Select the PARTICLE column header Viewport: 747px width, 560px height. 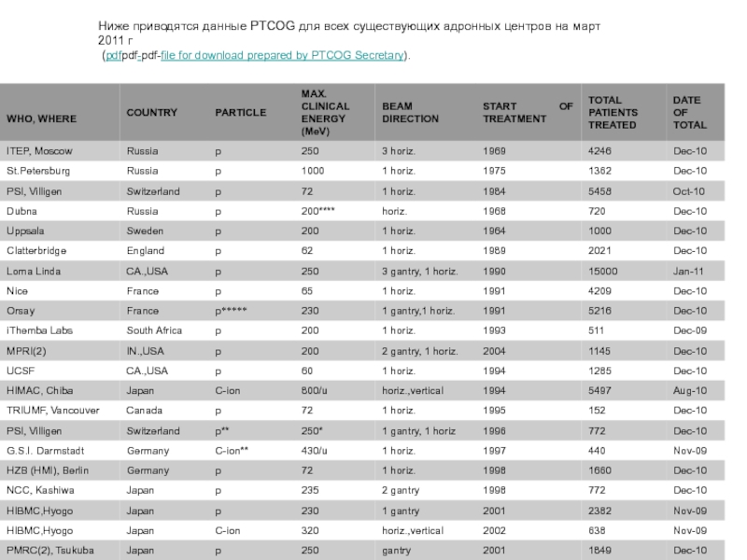pos(241,112)
